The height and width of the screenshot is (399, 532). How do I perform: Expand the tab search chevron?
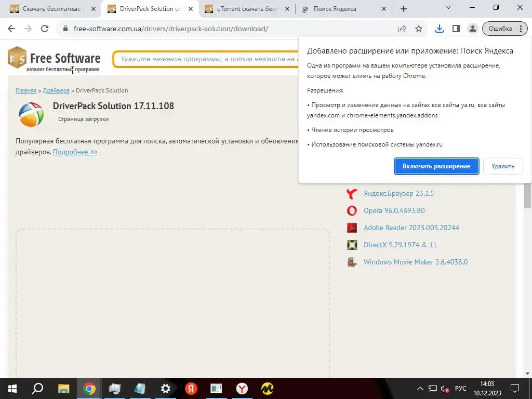448,7
